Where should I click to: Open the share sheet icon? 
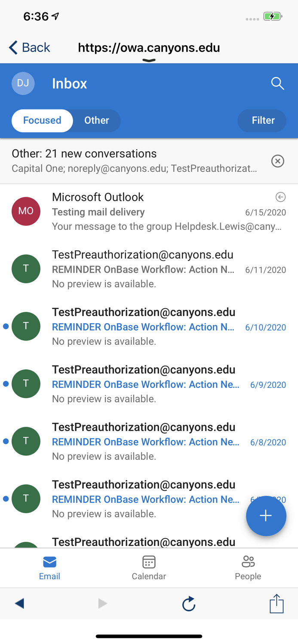[276, 604]
